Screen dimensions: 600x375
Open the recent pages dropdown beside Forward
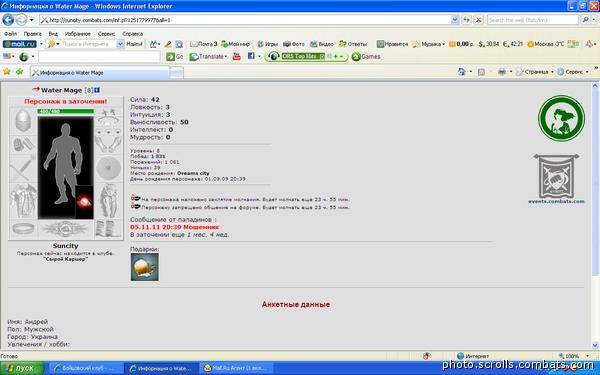click(32, 20)
